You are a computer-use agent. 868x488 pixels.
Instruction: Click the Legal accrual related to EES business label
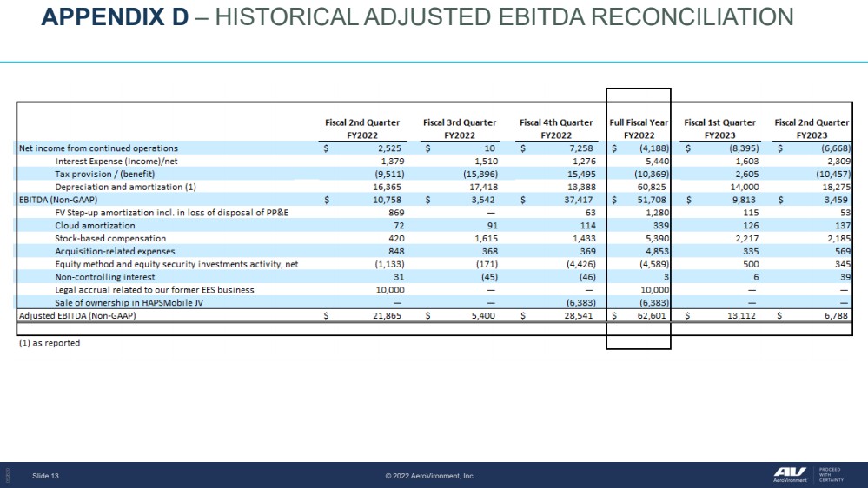coord(154,290)
